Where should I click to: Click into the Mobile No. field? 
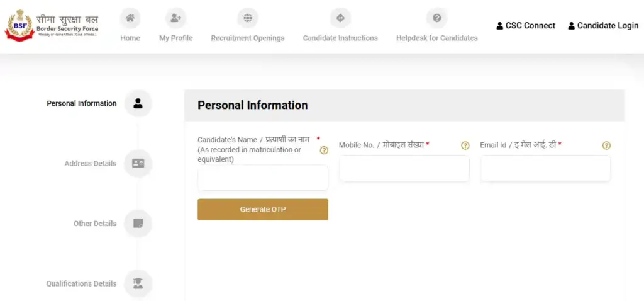pos(404,169)
